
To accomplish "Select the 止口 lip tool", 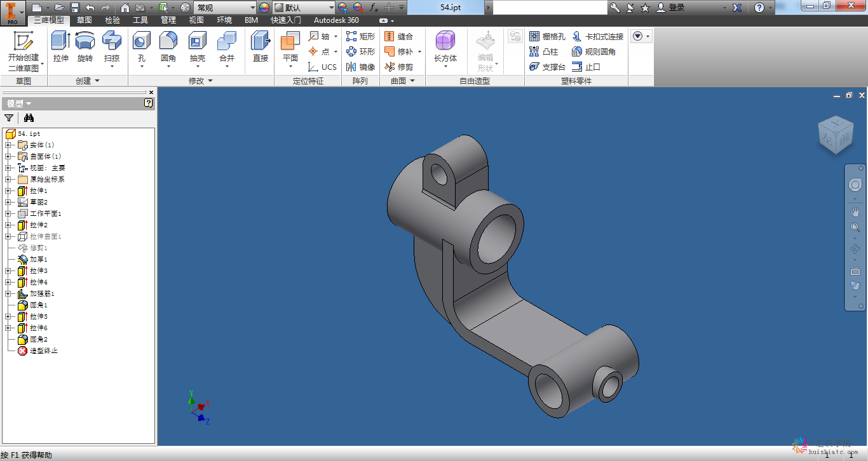I will (x=586, y=67).
